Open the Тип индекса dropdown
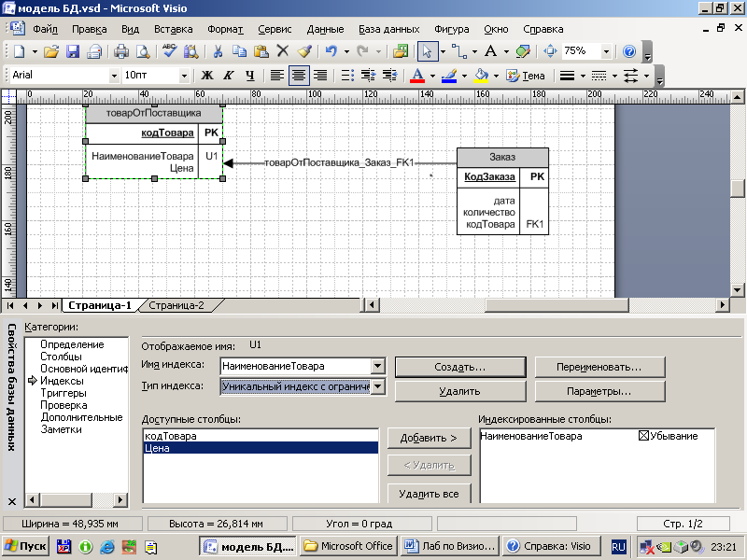 [x=378, y=386]
